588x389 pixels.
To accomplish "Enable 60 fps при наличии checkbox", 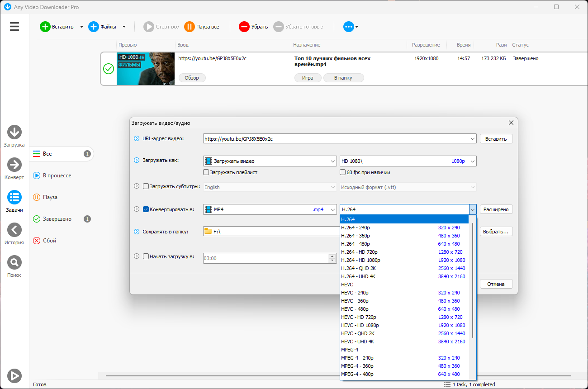I will point(342,172).
